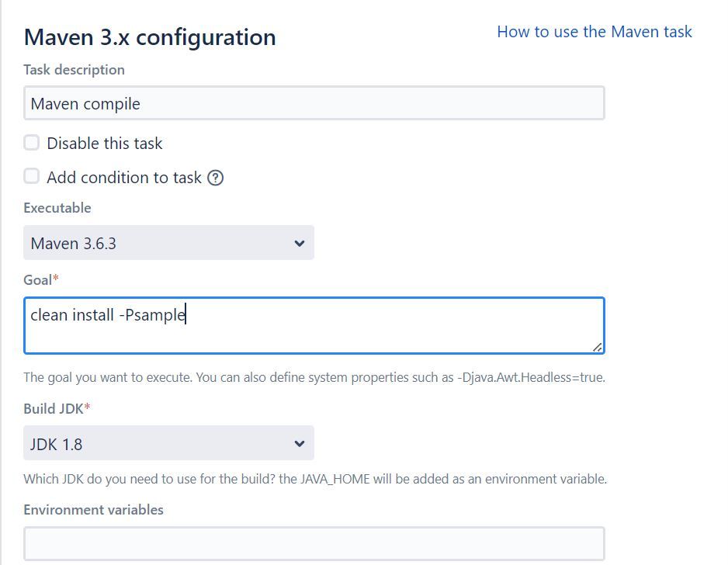Click the 'Maven 3.x configuration' heading
Viewport: 728px width, 565px height.
pyautogui.click(x=150, y=37)
